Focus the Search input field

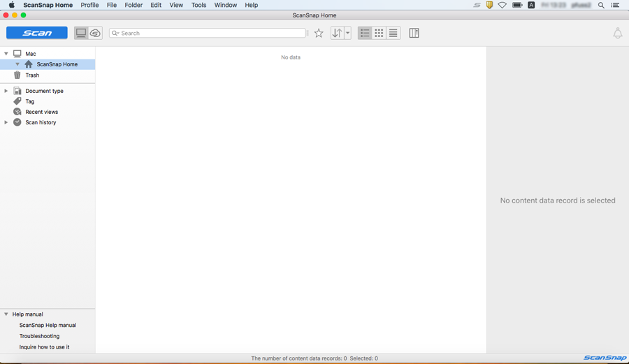coord(208,33)
